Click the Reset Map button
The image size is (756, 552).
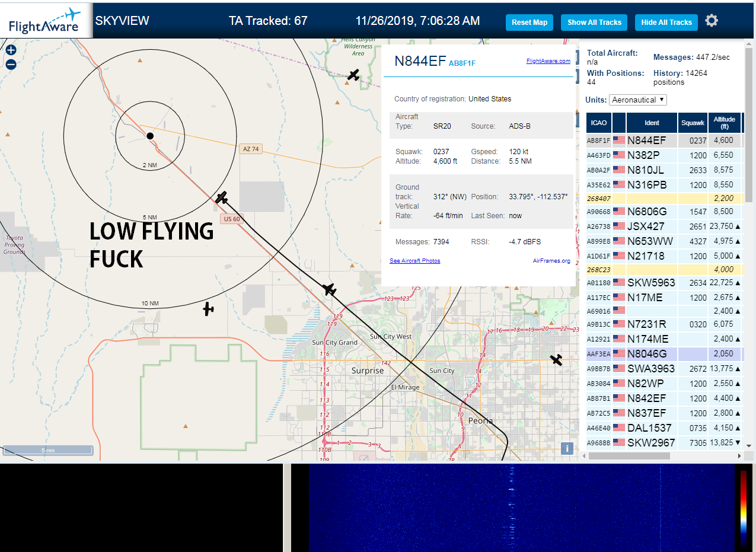point(529,23)
